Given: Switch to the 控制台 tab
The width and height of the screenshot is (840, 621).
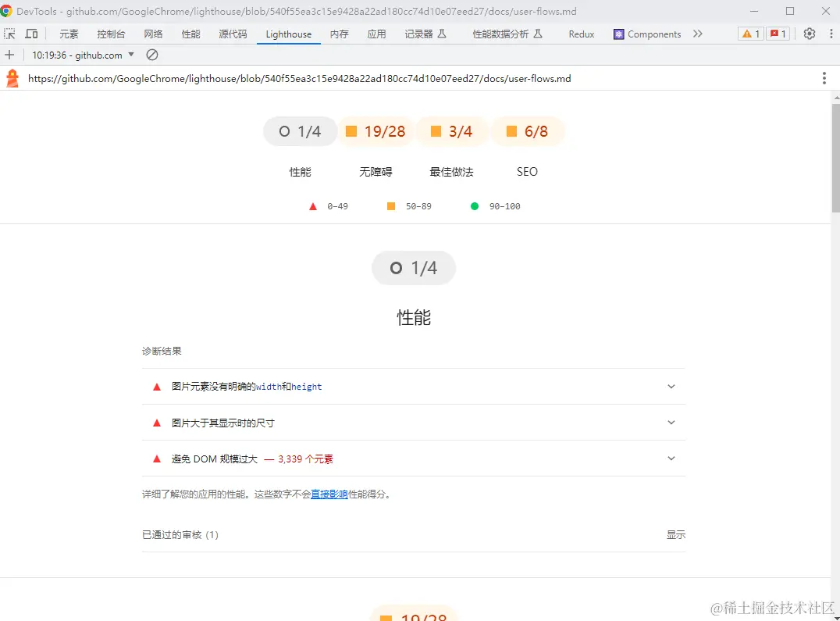Looking at the screenshot, I should tap(111, 34).
